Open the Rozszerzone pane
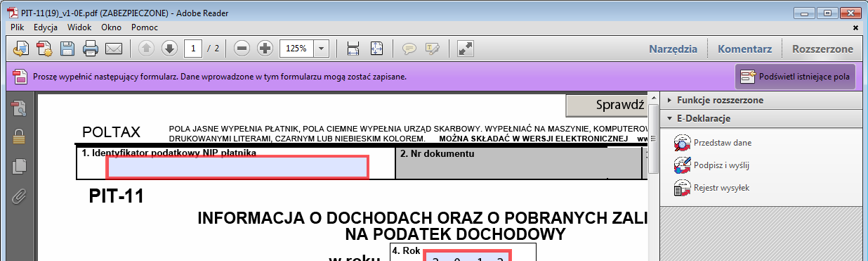 tap(822, 49)
